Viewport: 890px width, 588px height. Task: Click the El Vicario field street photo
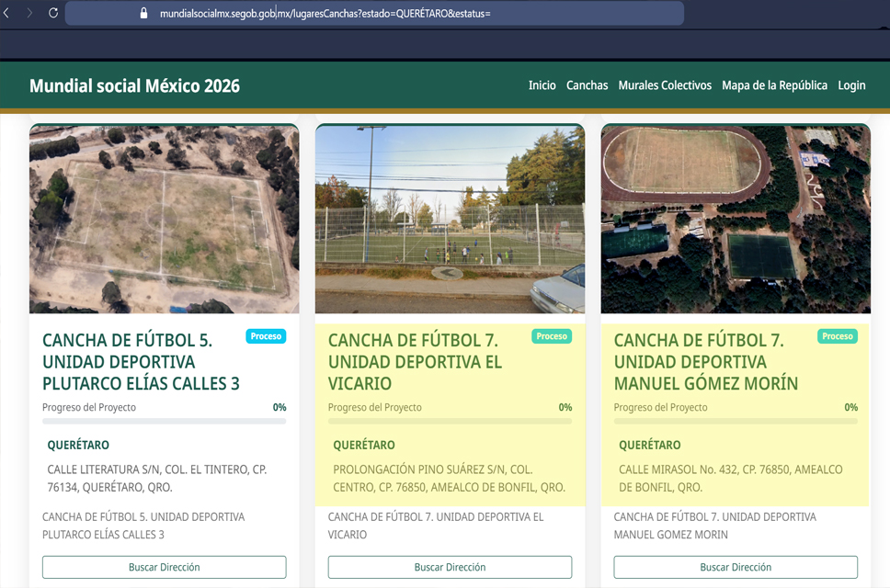450,220
